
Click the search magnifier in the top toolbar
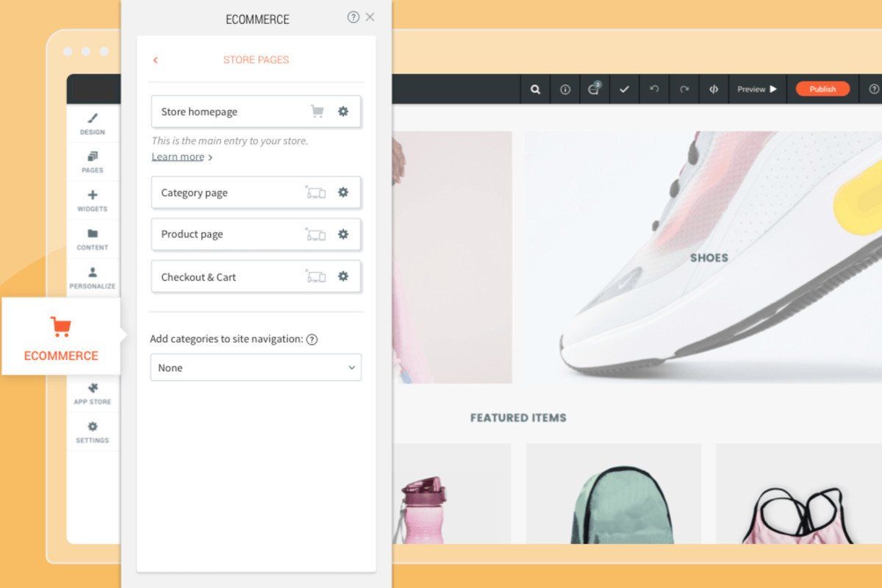click(536, 89)
